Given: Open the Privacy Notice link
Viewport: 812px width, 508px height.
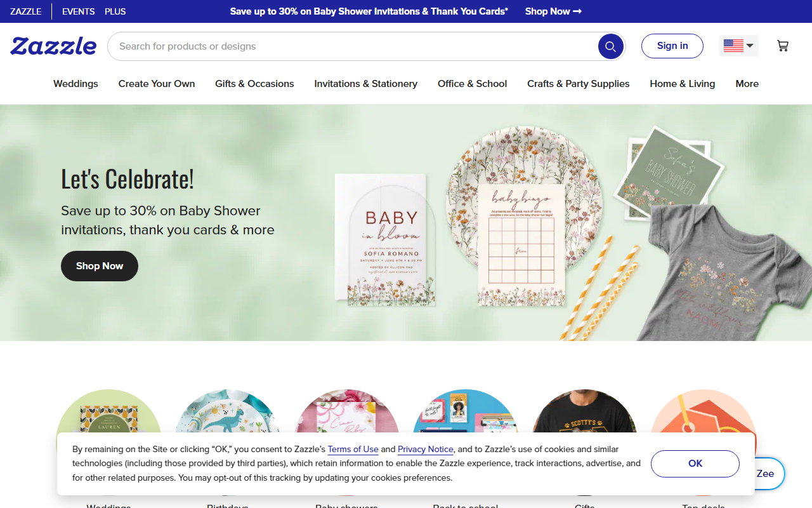Looking at the screenshot, I should point(426,449).
